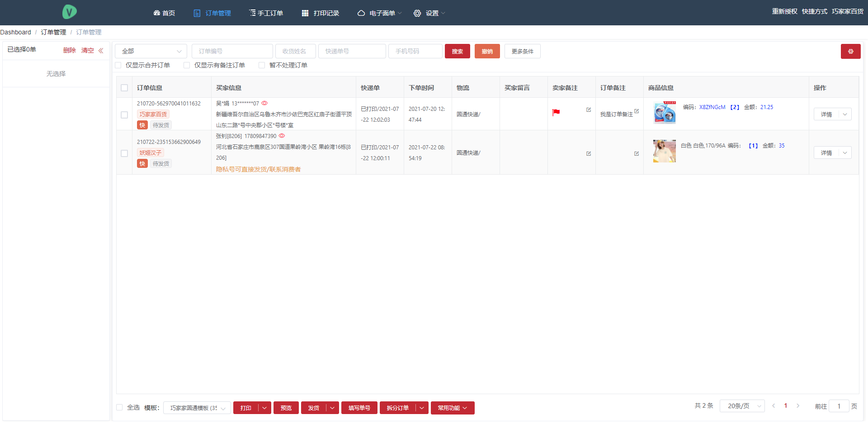Click the red settings gear button

point(850,51)
